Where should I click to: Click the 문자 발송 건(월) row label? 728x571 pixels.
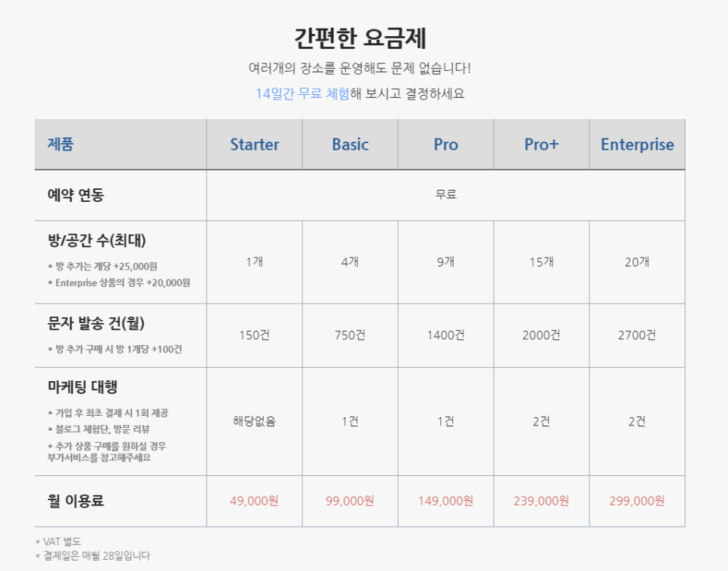(x=96, y=323)
